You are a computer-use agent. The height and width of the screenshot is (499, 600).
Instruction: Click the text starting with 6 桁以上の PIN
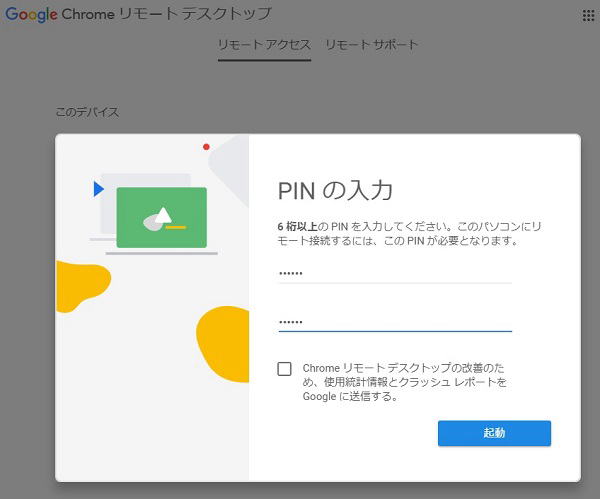pyautogui.click(x=409, y=233)
